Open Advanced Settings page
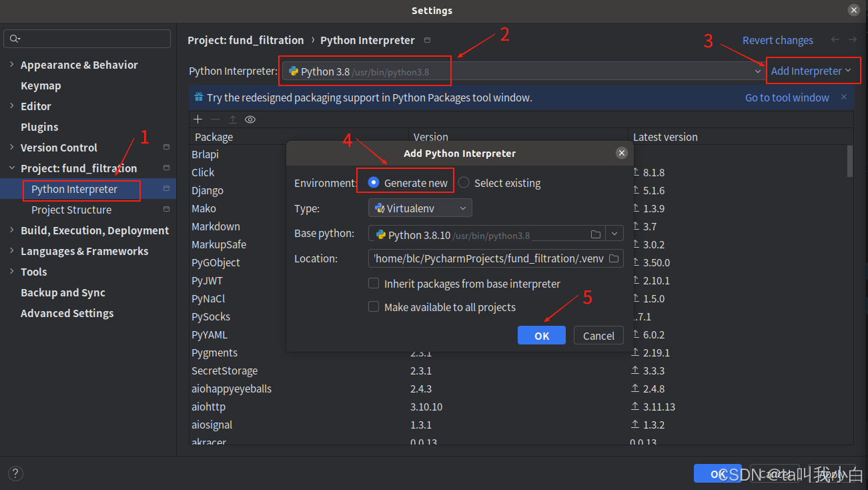Viewport: 868px width, 490px height. (67, 313)
